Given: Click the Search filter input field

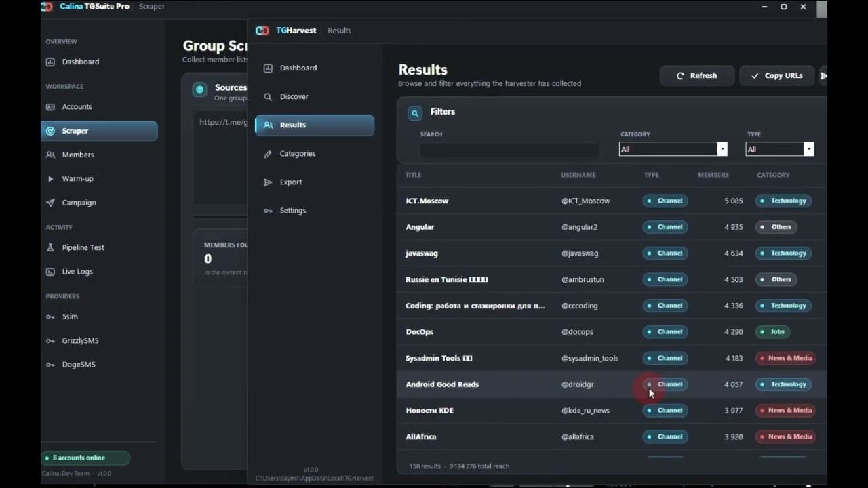Looking at the screenshot, I should click(x=509, y=150).
